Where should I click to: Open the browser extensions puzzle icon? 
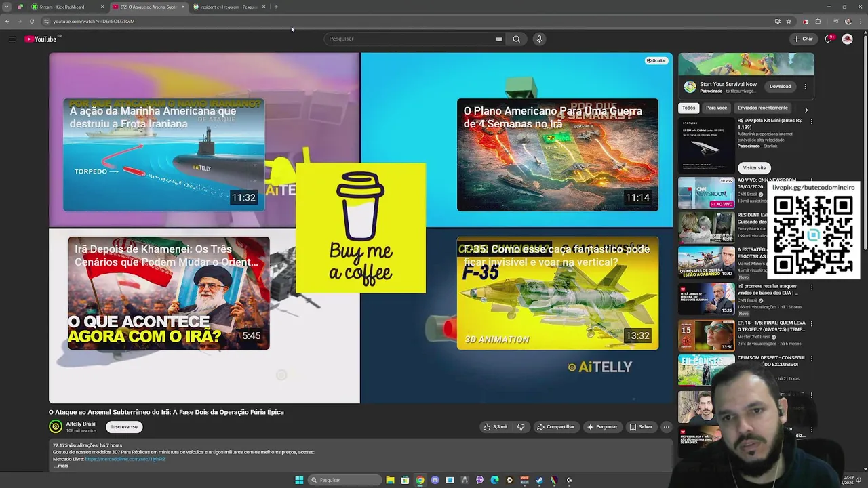coord(818,21)
